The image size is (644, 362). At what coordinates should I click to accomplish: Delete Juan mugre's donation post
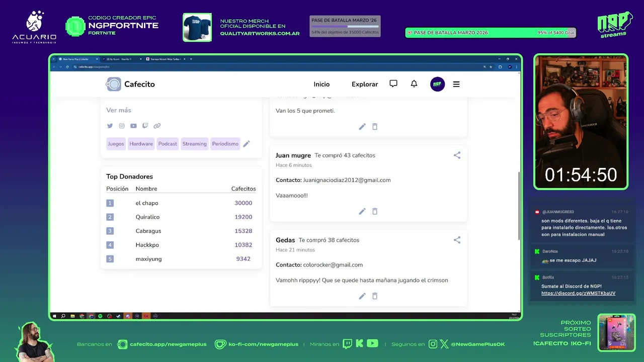[x=375, y=211]
